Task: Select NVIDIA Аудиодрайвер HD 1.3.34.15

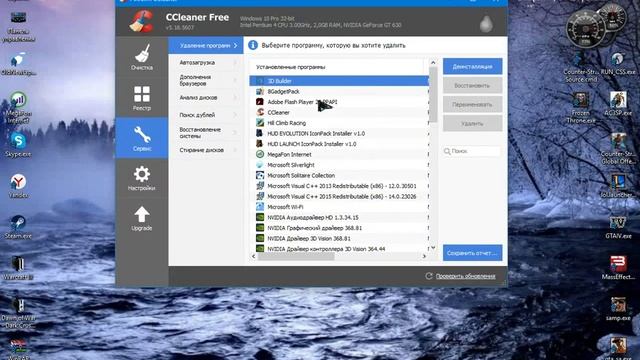Action: point(339,218)
